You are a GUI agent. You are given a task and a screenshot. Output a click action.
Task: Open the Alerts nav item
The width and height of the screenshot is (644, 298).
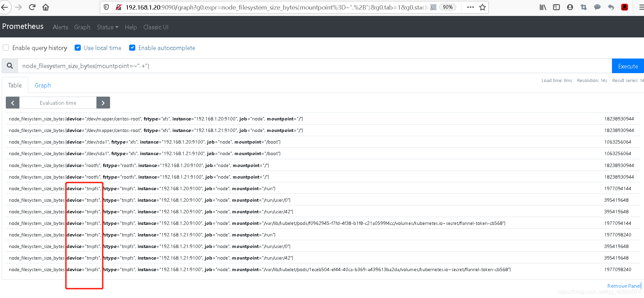pos(60,27)
